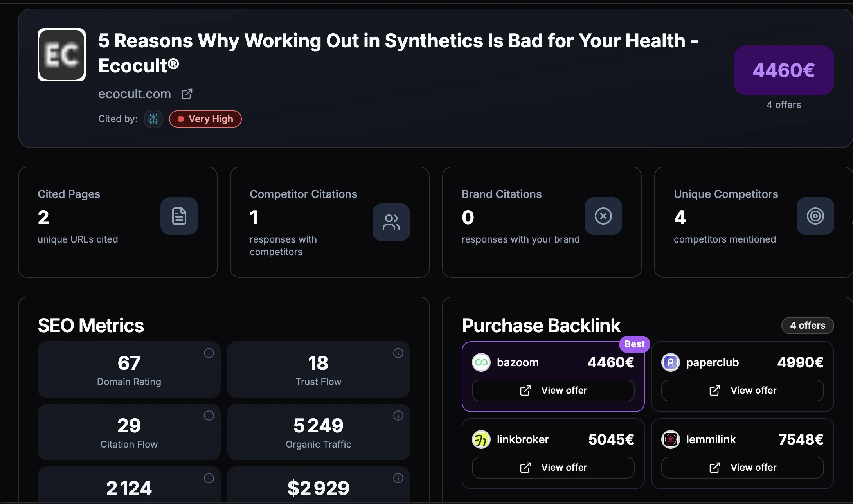Open the Organic Traffic info tooltip icon
This screenshot has width=853, height=504.
(398, 416)
